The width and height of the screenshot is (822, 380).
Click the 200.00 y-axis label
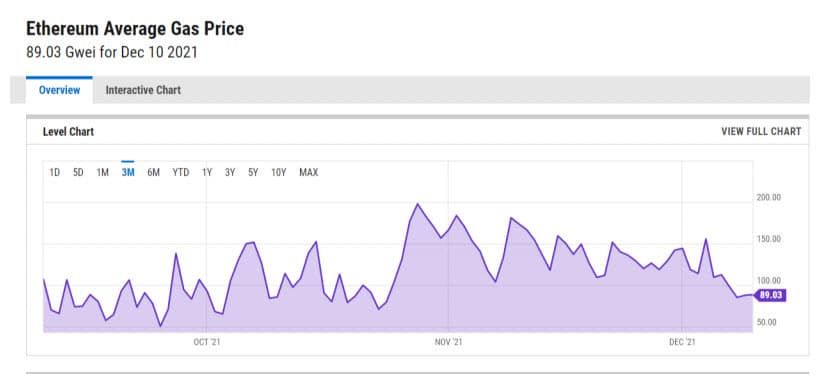pyautogui.click(x=769, y=198)
